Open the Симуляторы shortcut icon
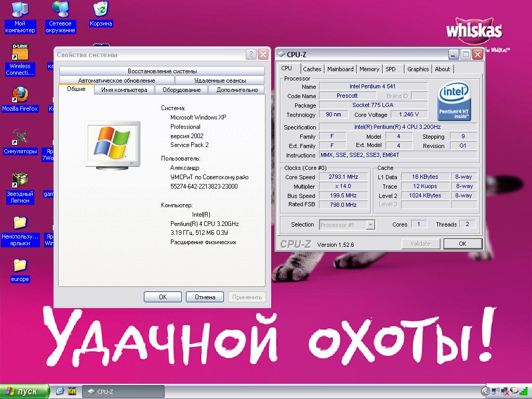This screenshot has width=532, height=399. pyautogui.click(x=20, y=142)
